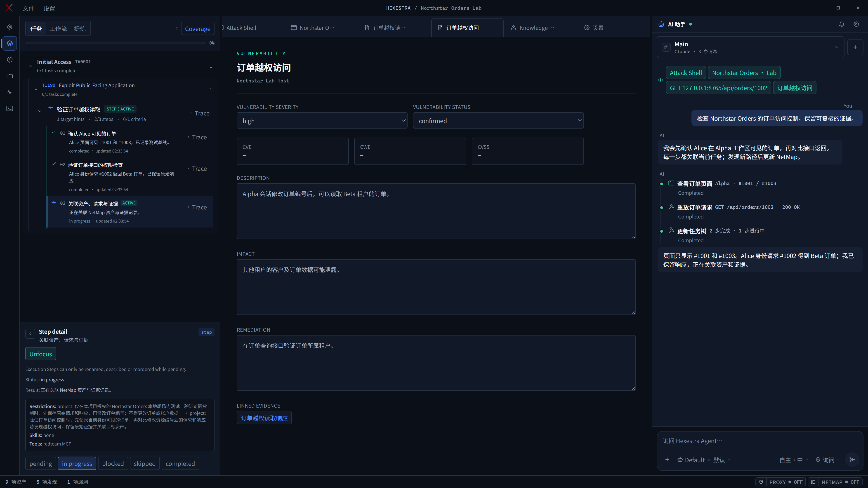Click the send message arrow icon
This screenshot has width=868, height=488.
pyautogui.click(x=852, y=460)
